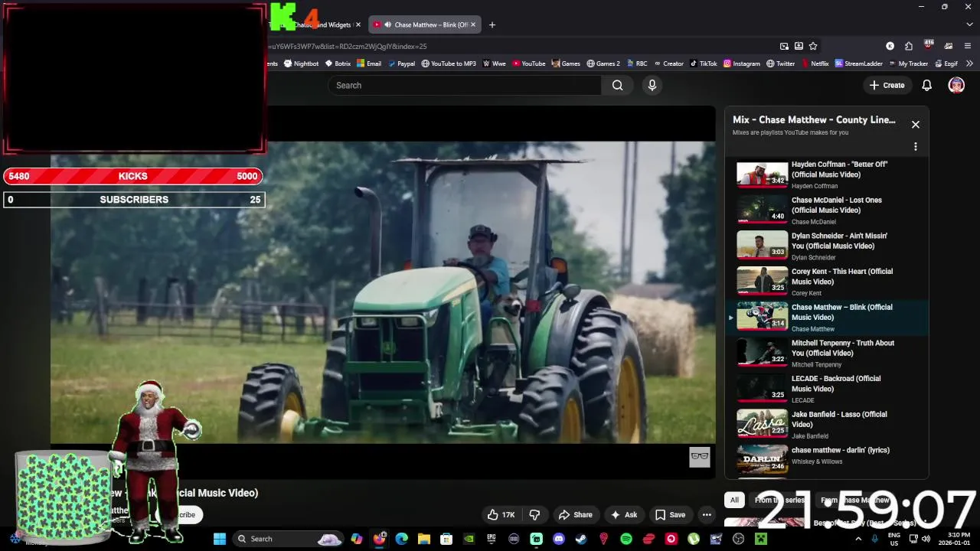Open YouTube to MP3 bookmark
Viewport: 980px width, 551px height.
(x=449, y=64)
